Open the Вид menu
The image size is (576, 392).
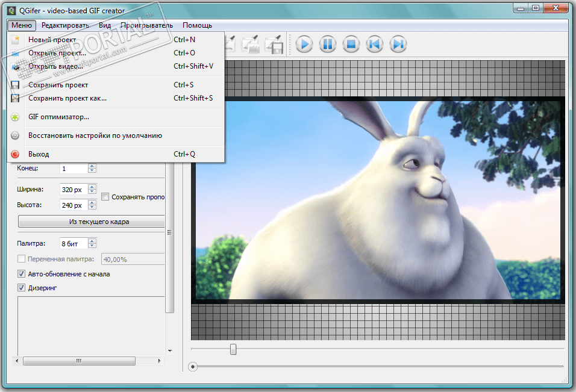105,25
